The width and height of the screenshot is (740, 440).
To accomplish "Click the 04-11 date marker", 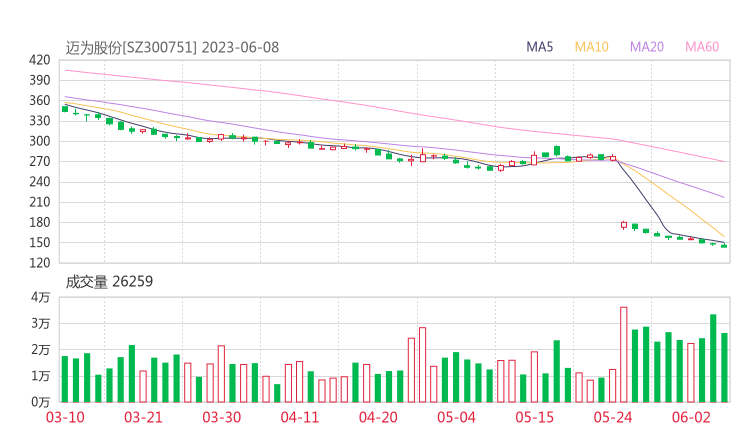I will (299, 417).
